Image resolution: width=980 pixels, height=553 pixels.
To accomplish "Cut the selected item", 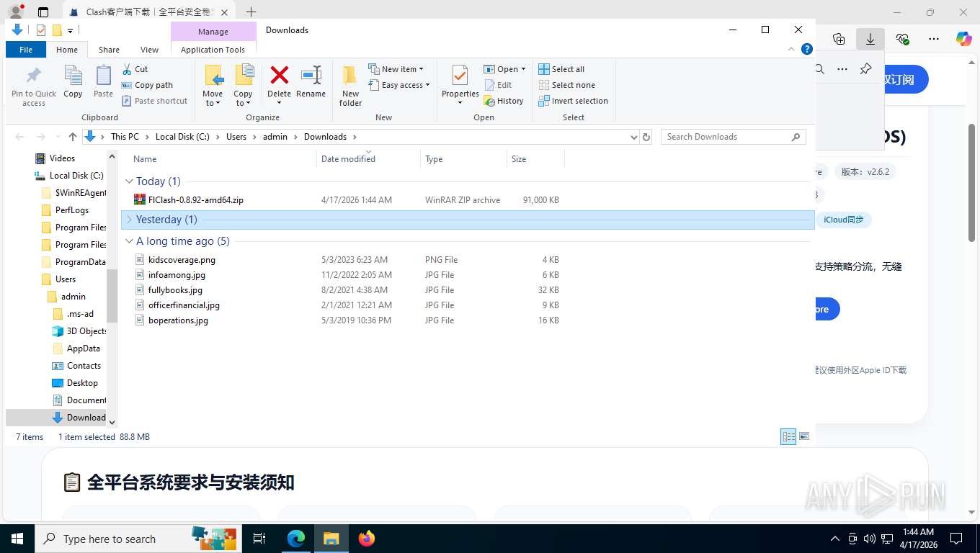I will tap(135, 69).
